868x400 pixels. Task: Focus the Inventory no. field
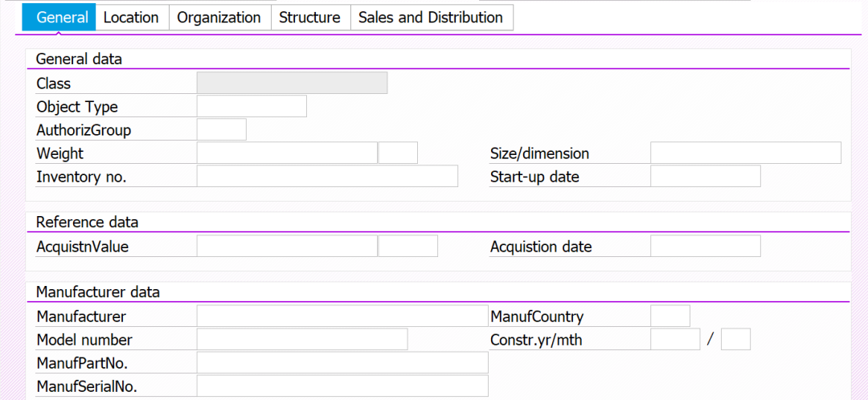(327, 177)
